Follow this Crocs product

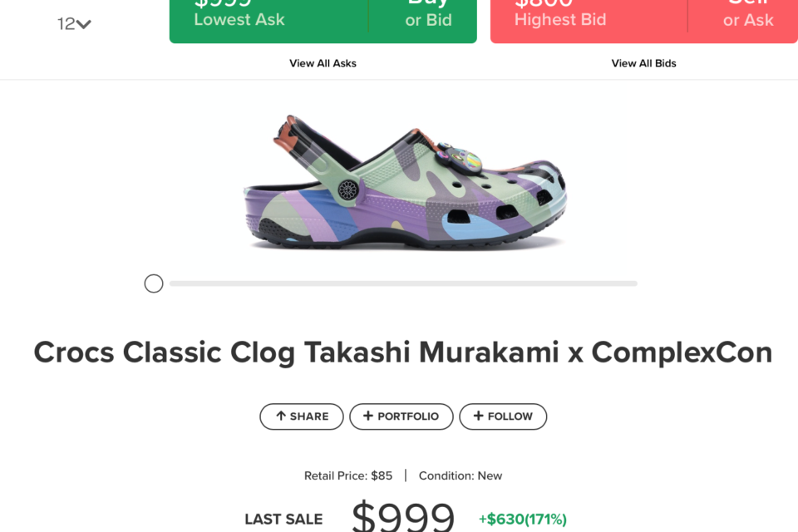tap(503, 416)
